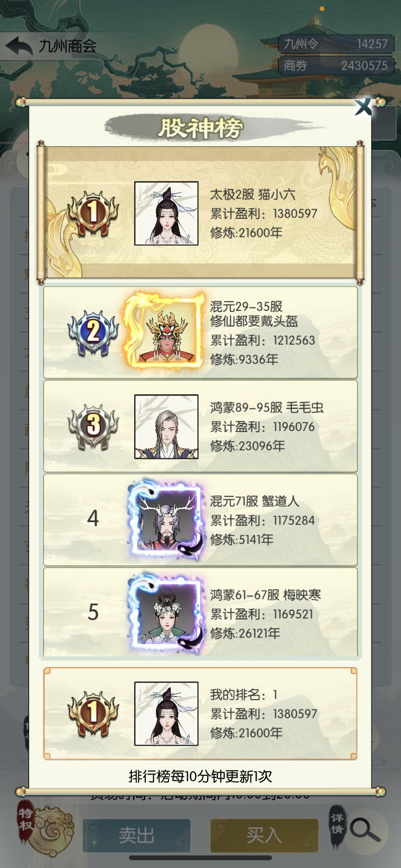Select the rank 1 gold medal badge

pyautogui.click(x=93, y=213)
